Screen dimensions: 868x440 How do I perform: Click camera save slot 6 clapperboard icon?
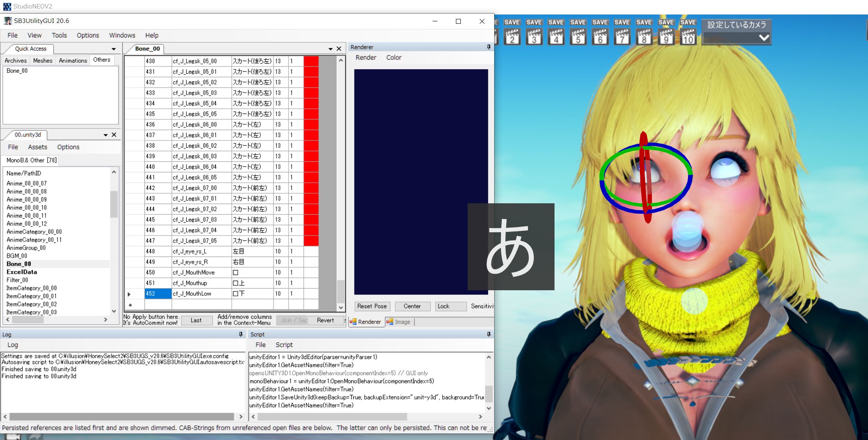[x=600, y=37]
